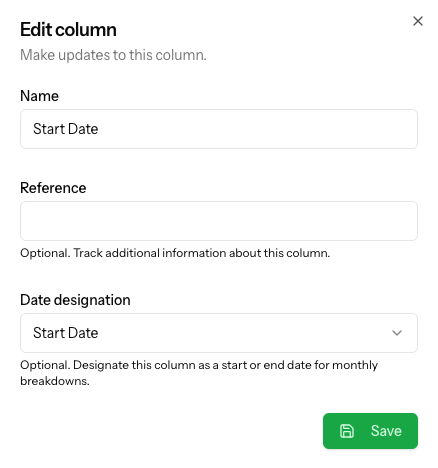Click the Date designation label
The width and height of the screenshot is (438, 468).
click(75, 300)
